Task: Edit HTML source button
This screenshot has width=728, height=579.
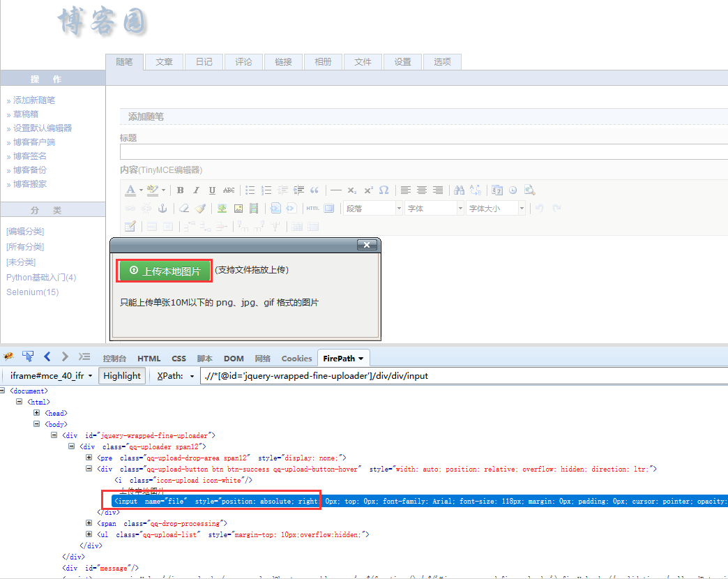Action: [312, 208]
